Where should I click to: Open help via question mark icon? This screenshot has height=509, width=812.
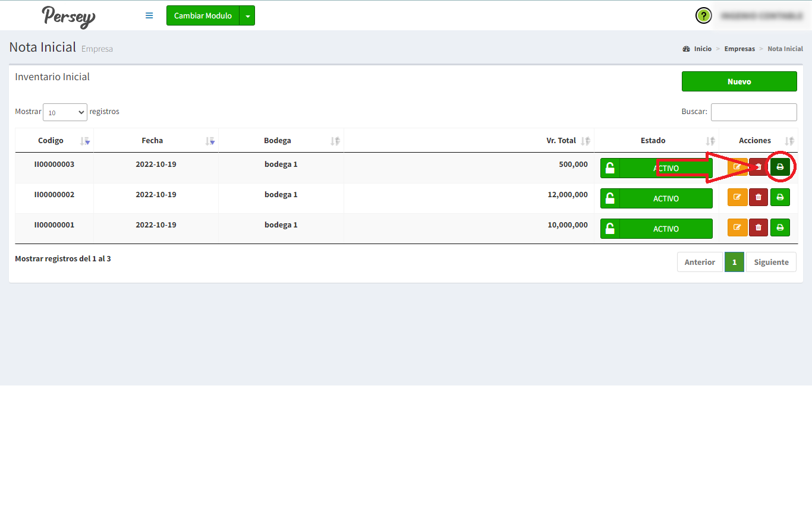tap(703, 16)
